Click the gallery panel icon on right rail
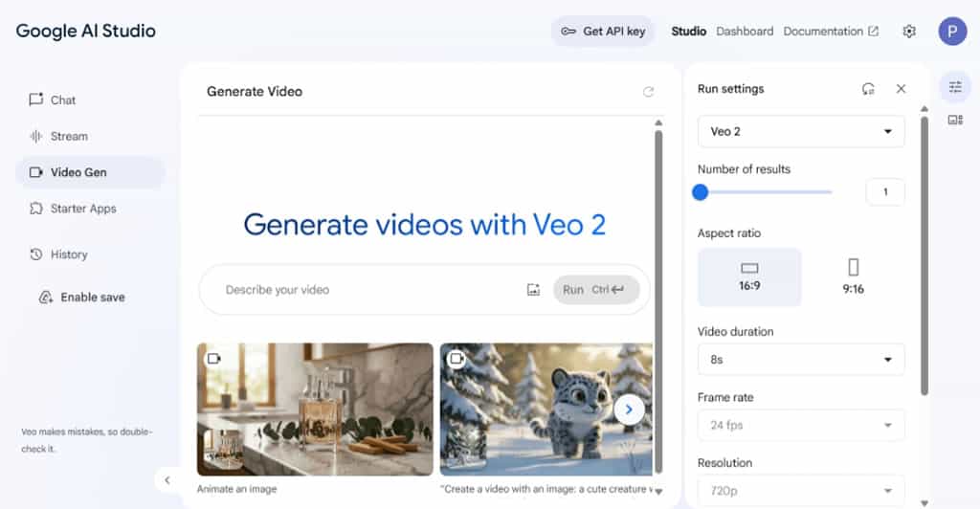The width and height of the screenshot is (980, 509). pyautogui.click(x=955, y=120)
